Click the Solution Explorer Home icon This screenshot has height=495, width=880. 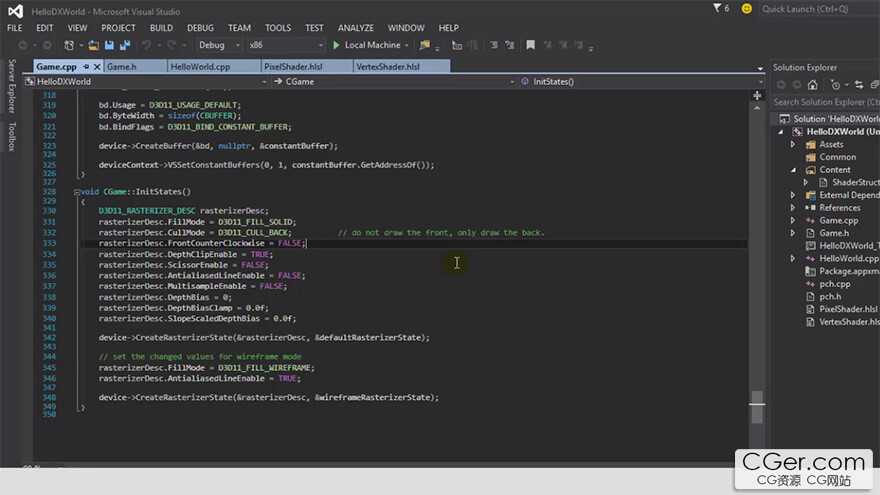click(812, 85)
